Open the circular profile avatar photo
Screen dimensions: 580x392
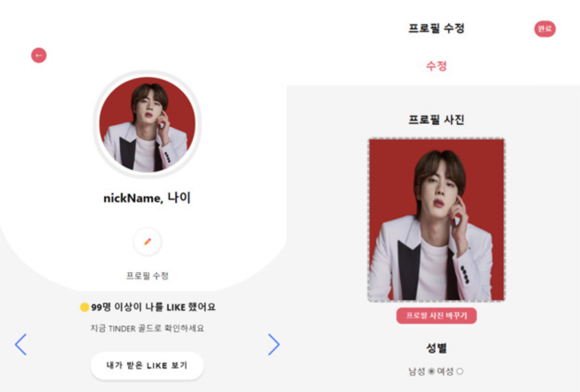147,124
